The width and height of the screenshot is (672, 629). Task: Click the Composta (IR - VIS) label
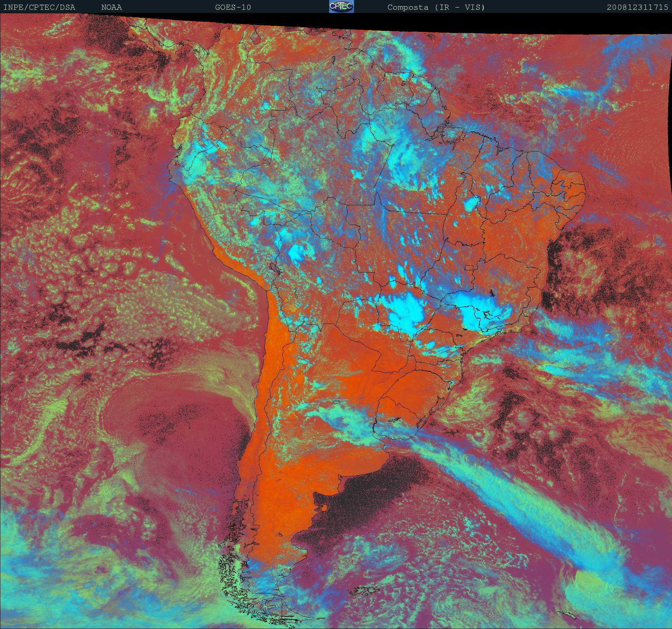(x=436, y=7)
